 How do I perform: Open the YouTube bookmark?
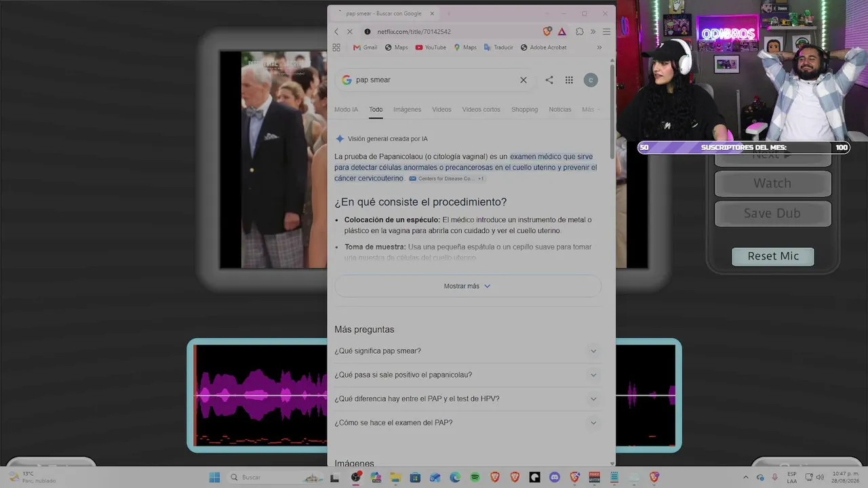pos(431,47)
